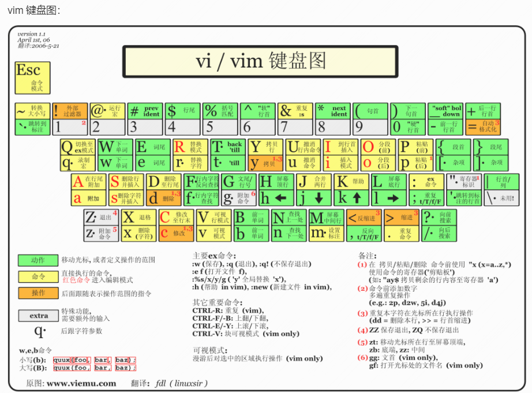Image resolution: width=532 pixels, height=393 pixels.
Task: Click the green 动作 legend swatch
Action: pyautogui.click(x=38, y=260)
